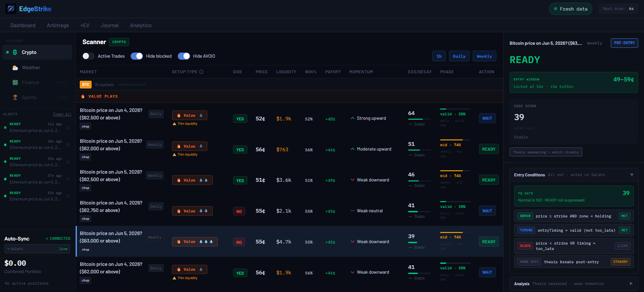Click the EdgeStrike logo icon

11,9
